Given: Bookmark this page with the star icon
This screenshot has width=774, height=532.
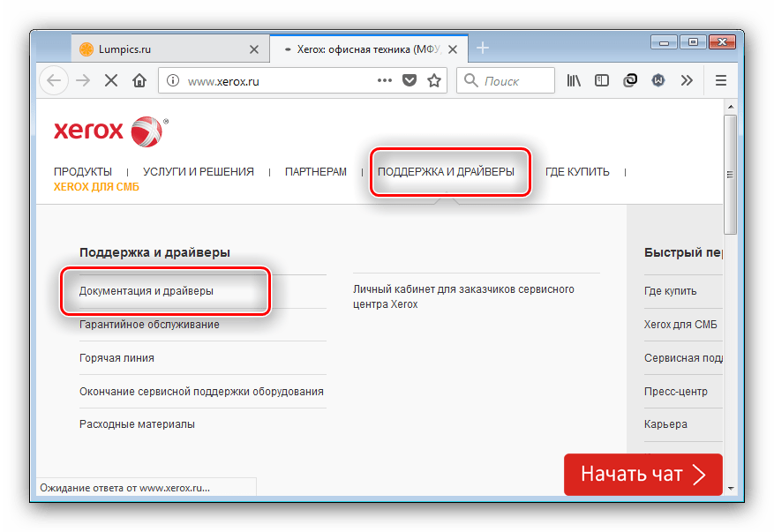Looking at the screenshot, I should tap(434, 81).
